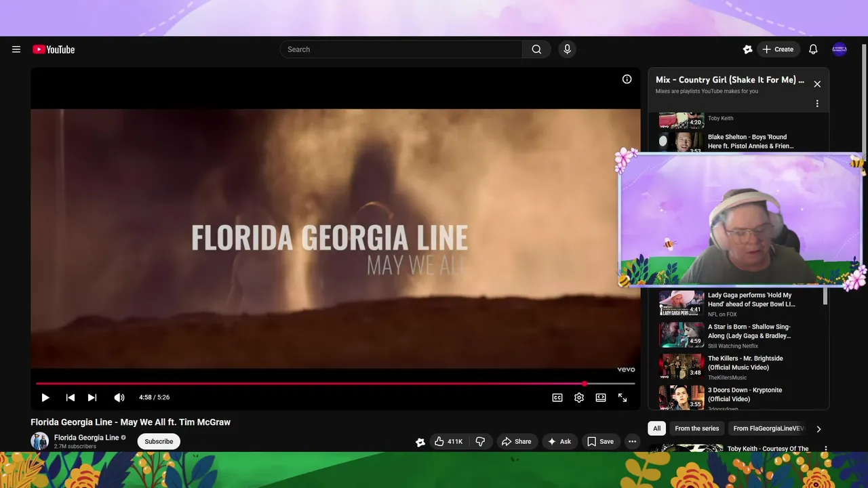868x488 pixels.
Task: Click the sparkle icon beside Create
Action: [747, 49]
